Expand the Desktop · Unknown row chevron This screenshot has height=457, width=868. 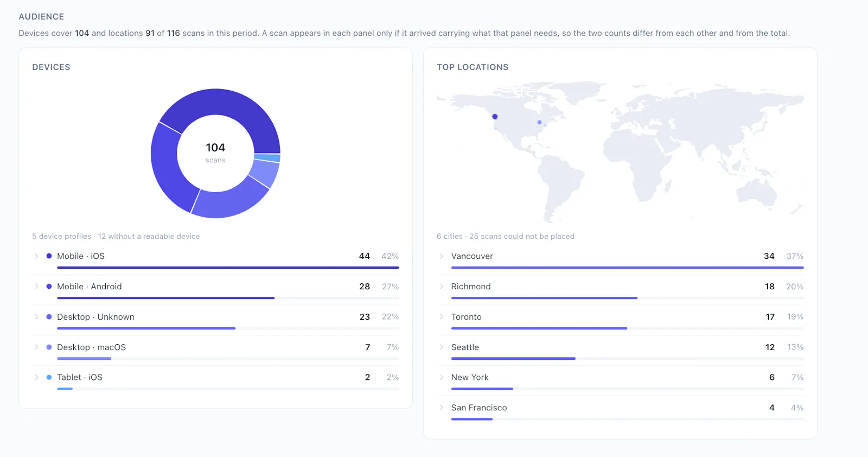pyautogui.click(x=36, y=317)
